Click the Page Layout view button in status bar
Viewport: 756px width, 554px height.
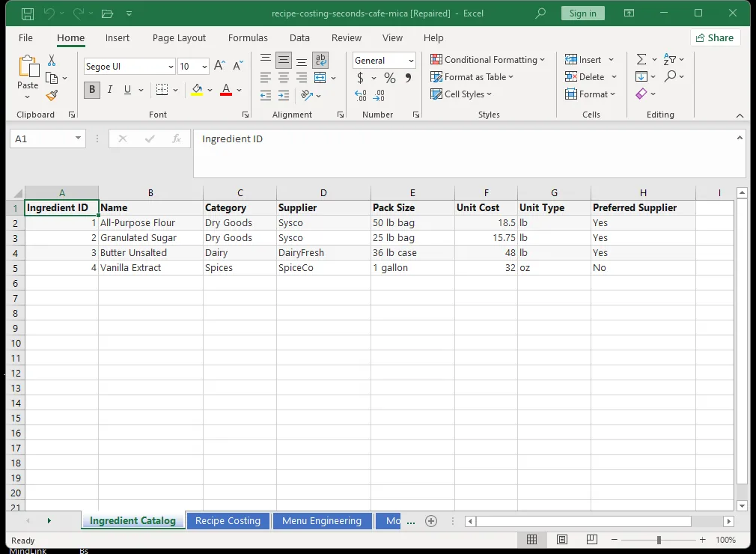[561, 540]
